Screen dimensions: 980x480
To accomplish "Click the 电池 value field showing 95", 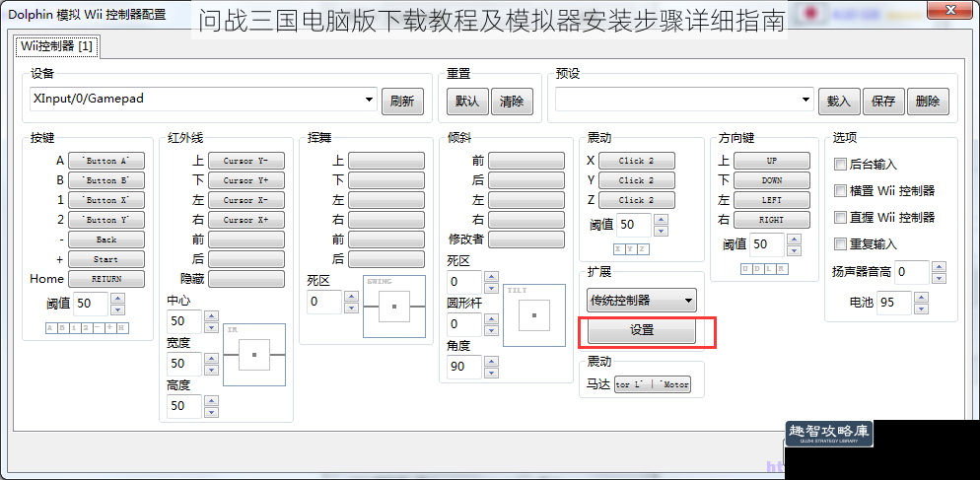I will click(894, 304).
